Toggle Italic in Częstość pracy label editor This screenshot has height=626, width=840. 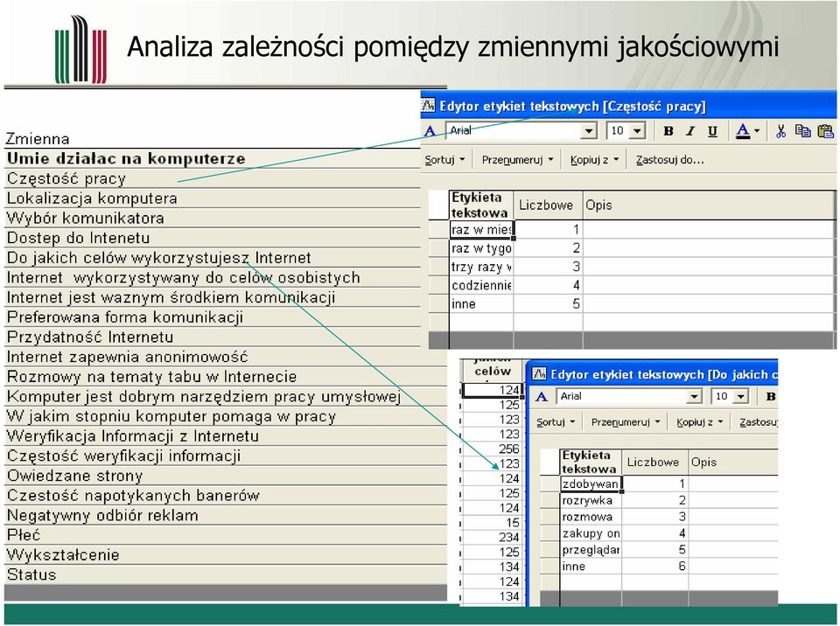(690, 130)
